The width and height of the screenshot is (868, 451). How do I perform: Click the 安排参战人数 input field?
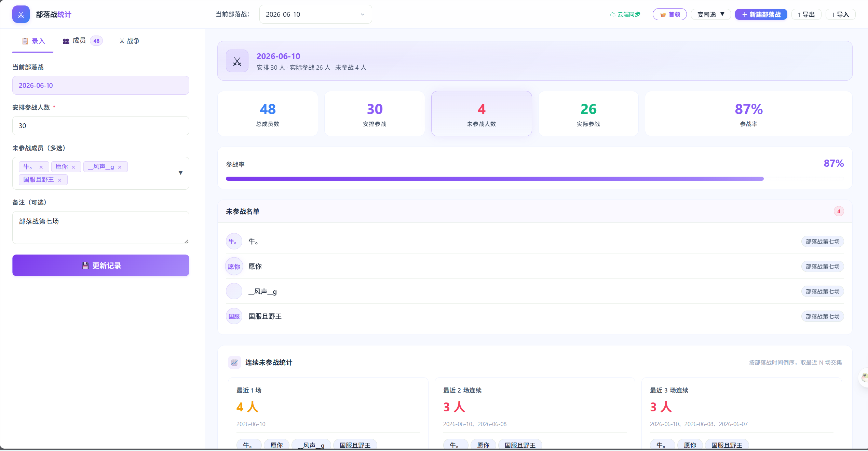[x=101, y=126]
